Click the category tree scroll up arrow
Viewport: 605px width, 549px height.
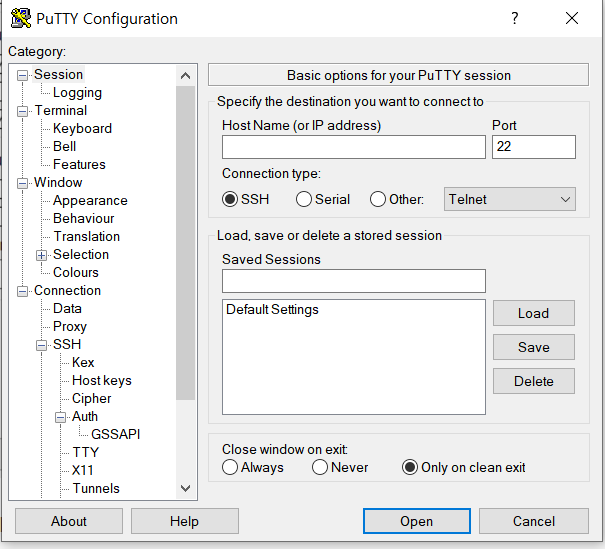click(185, 76)
